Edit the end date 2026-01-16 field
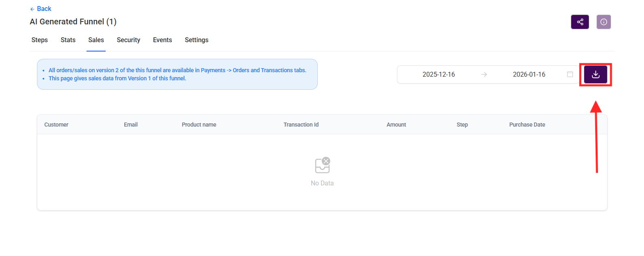This screenshot has height=256, width=644. click(529, 75)
